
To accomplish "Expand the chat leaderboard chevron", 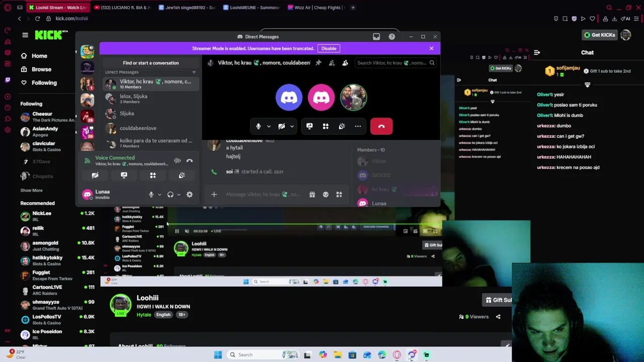I will click(587, 85).
